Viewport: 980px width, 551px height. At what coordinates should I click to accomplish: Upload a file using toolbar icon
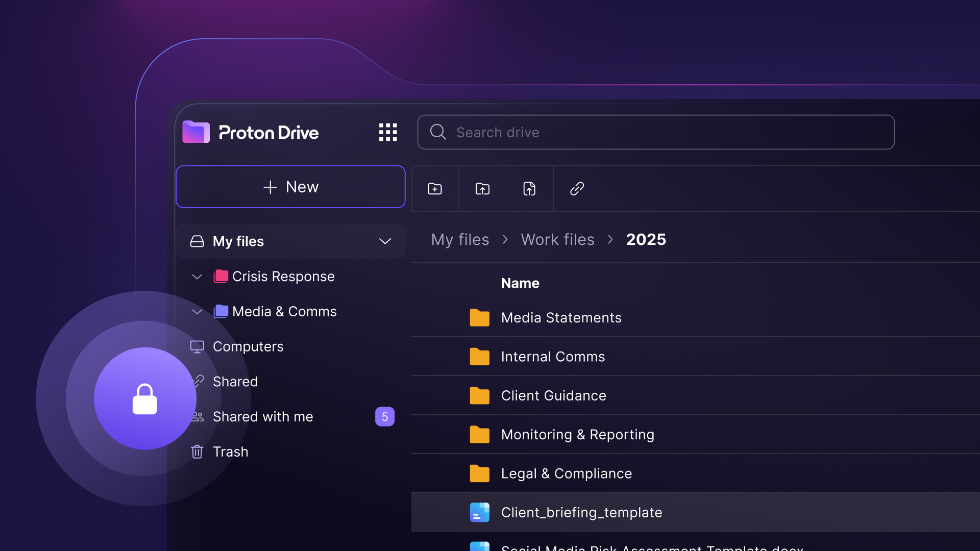click(x=529, y=189)
